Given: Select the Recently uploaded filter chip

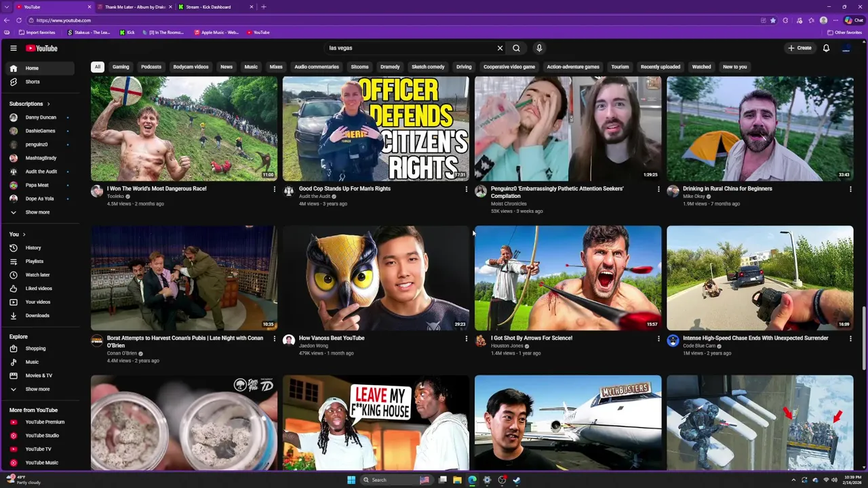Looking at the screenshot, I should tap(660, 67).
